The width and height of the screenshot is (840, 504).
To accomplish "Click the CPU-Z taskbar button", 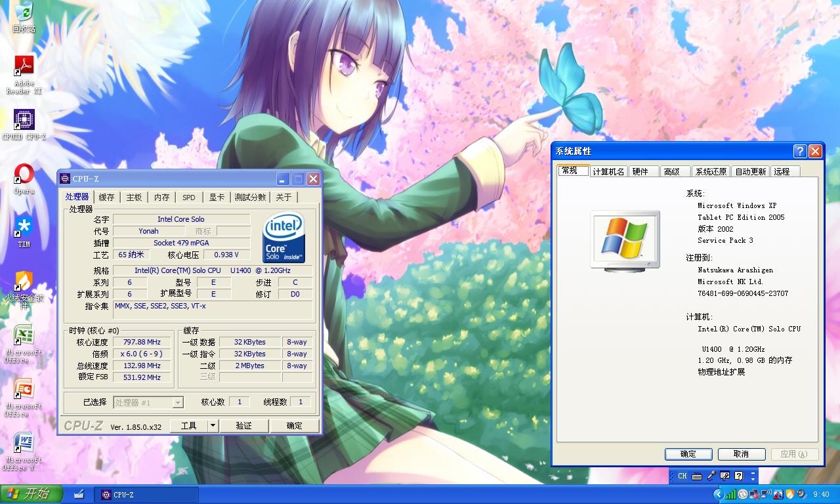I will (x=146, y=495).
